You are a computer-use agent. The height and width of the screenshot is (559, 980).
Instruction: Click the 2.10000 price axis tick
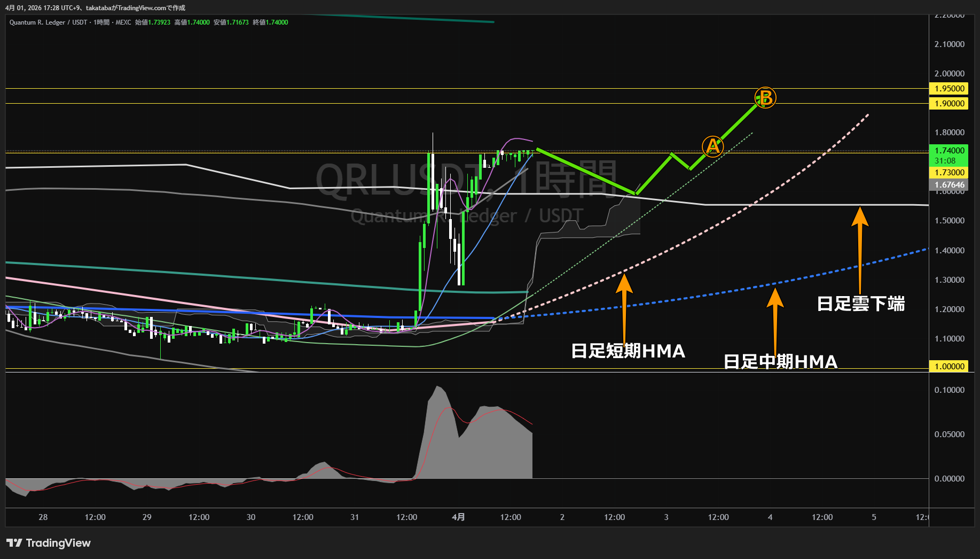tap(949, 44)
